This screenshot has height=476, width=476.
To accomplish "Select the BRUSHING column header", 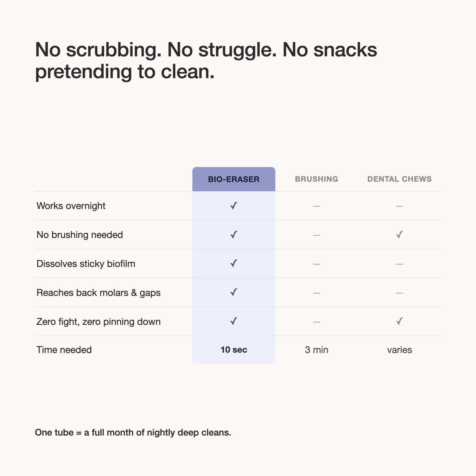I will click(x=317, y=179).
